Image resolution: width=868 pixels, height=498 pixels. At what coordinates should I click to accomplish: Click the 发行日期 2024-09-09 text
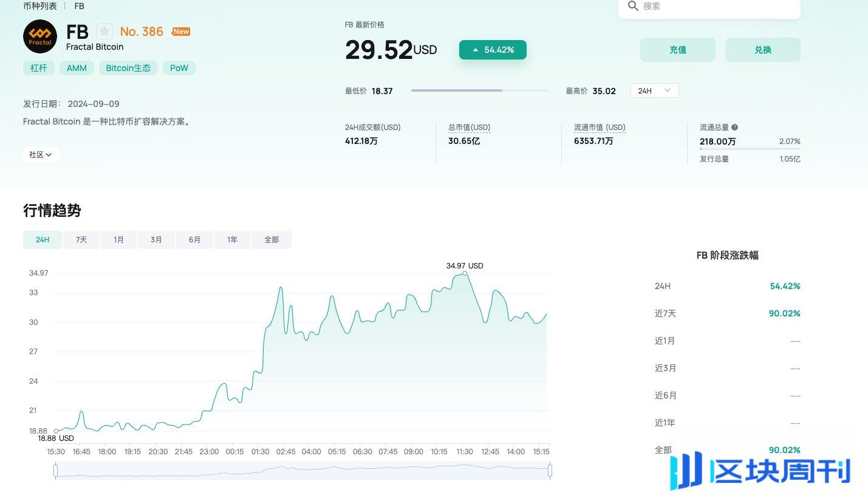[x=71, y=104]
